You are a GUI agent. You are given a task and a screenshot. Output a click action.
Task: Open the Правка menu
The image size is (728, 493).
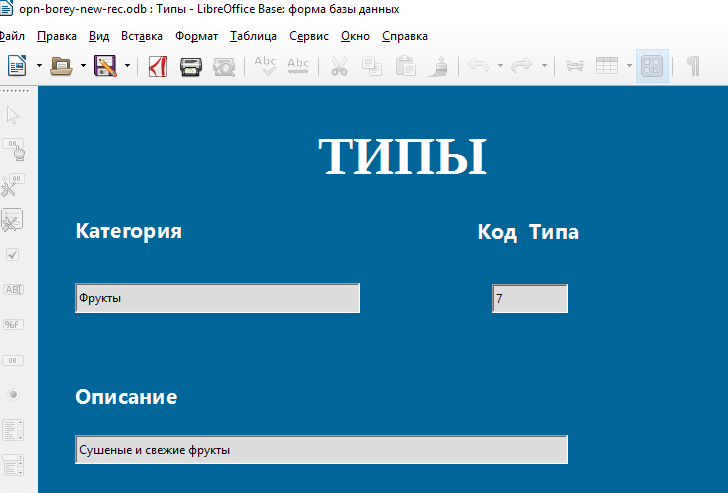click(x=57, y=36)
